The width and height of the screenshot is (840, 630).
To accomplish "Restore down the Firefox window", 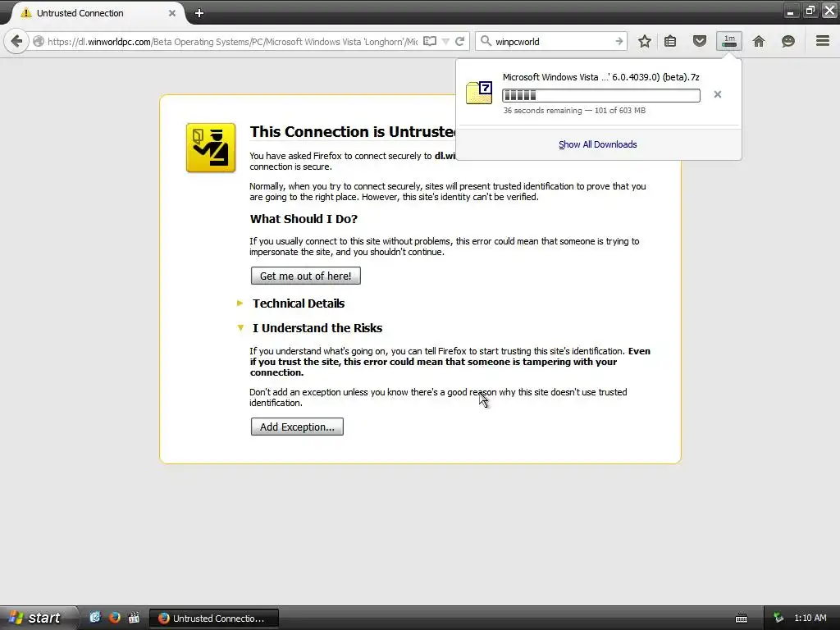I will point(810,11).
